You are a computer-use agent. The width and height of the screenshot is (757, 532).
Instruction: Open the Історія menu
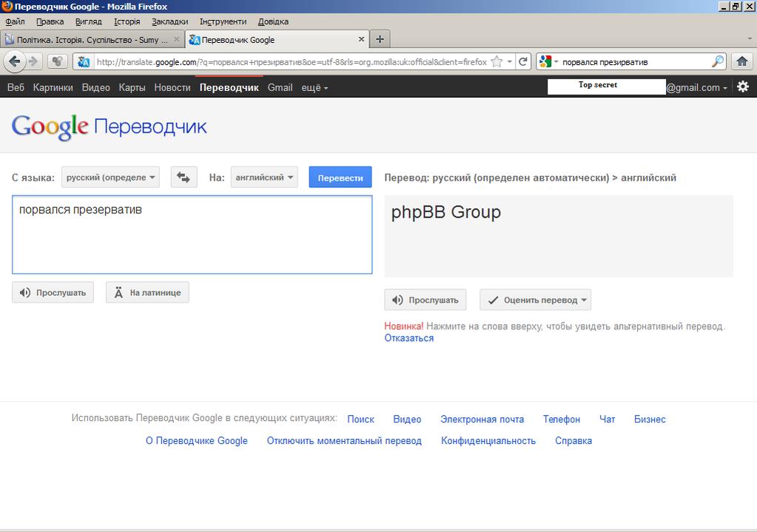coord(127,21)
